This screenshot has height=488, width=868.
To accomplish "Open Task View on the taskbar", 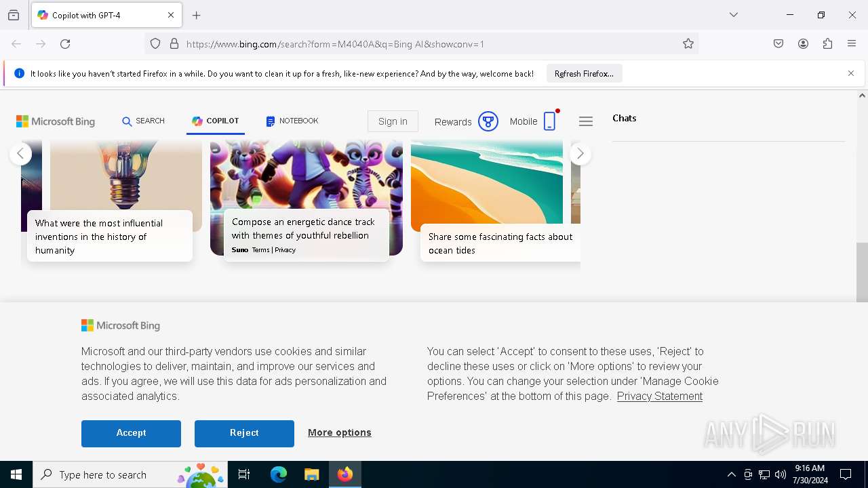I will pos(244,474).
